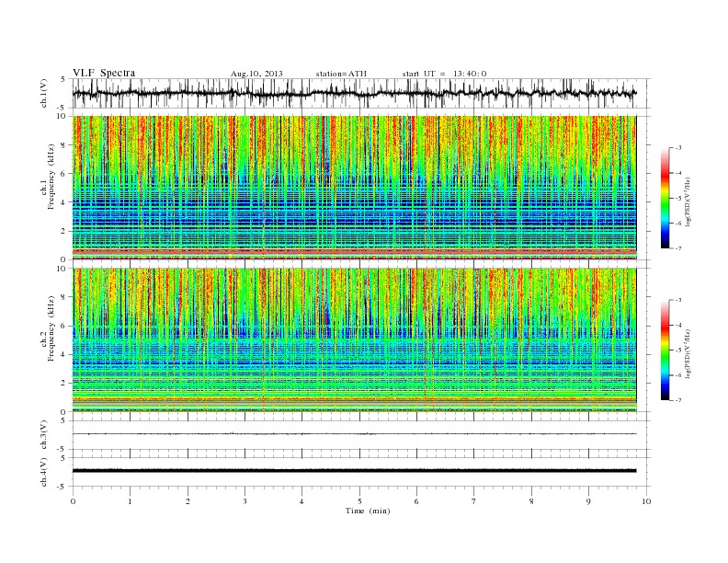Image resolution: width=728 pixels, height=563 pixels.
Task: Click the "ch.4(V)" axis label
Action: [x=44, y=472]
